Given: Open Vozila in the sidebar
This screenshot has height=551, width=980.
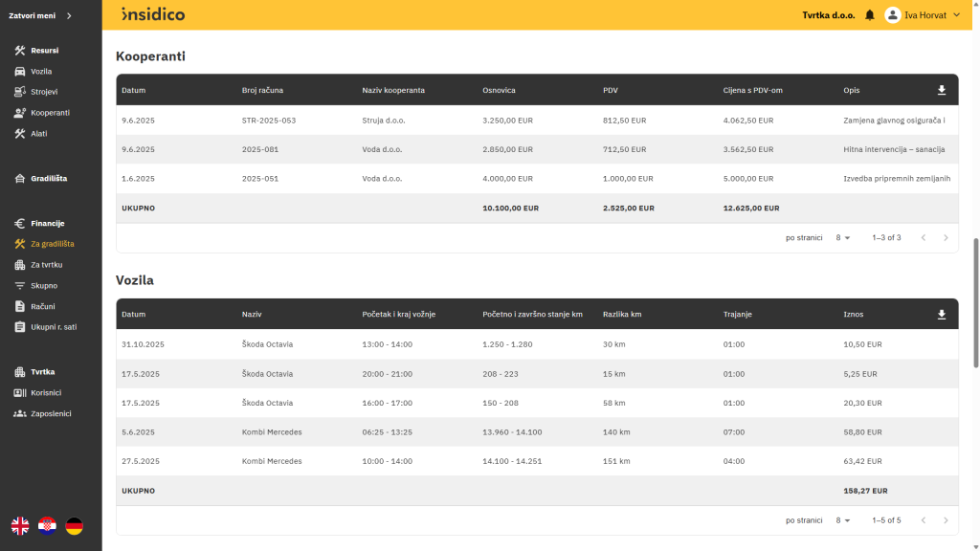Looking at the screenshot, I should (40, 71).
